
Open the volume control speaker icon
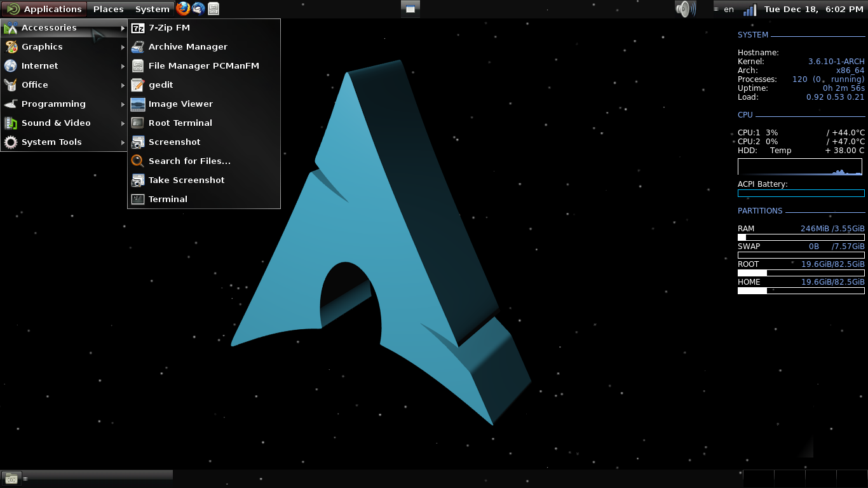685,9
